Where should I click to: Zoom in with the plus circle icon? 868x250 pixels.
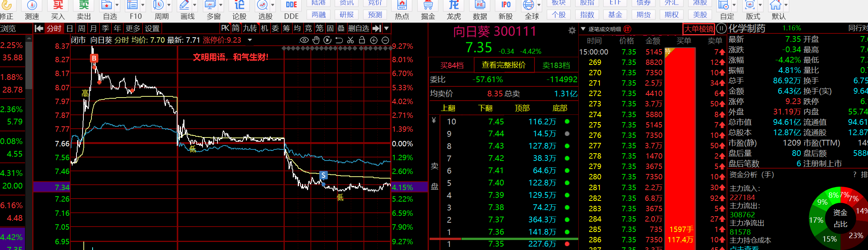(374, 40)
